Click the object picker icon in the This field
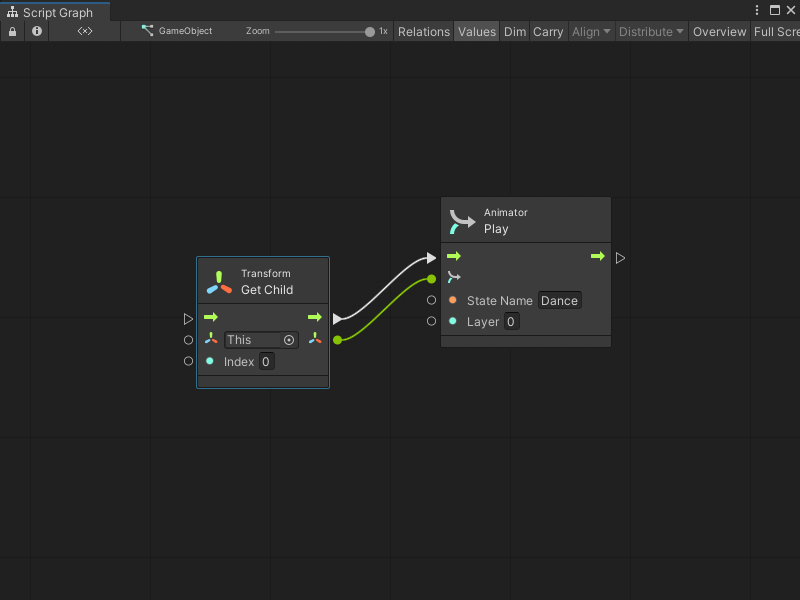The height and width of the screenshot is (600, 800). click(x=288, y=340)
